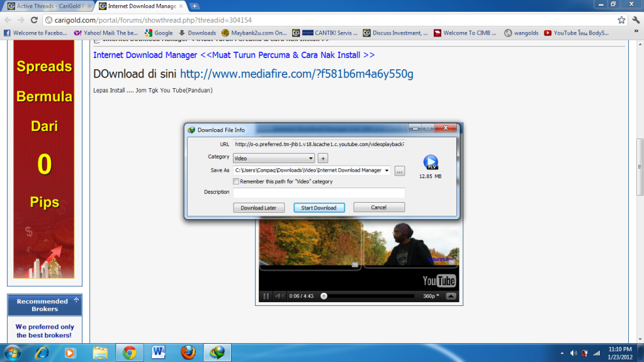Open the YouTube BodyS bookmark
Viewport: 644px width, 362px height.
576,33
